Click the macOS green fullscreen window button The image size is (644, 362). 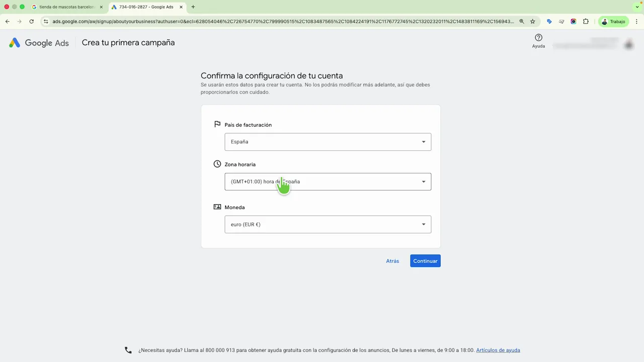22,7
